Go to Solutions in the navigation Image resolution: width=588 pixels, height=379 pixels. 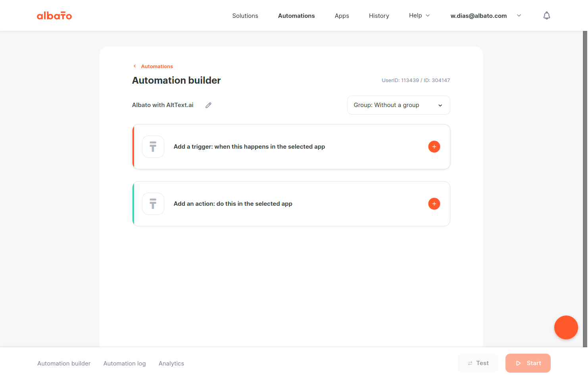[245, 15]
